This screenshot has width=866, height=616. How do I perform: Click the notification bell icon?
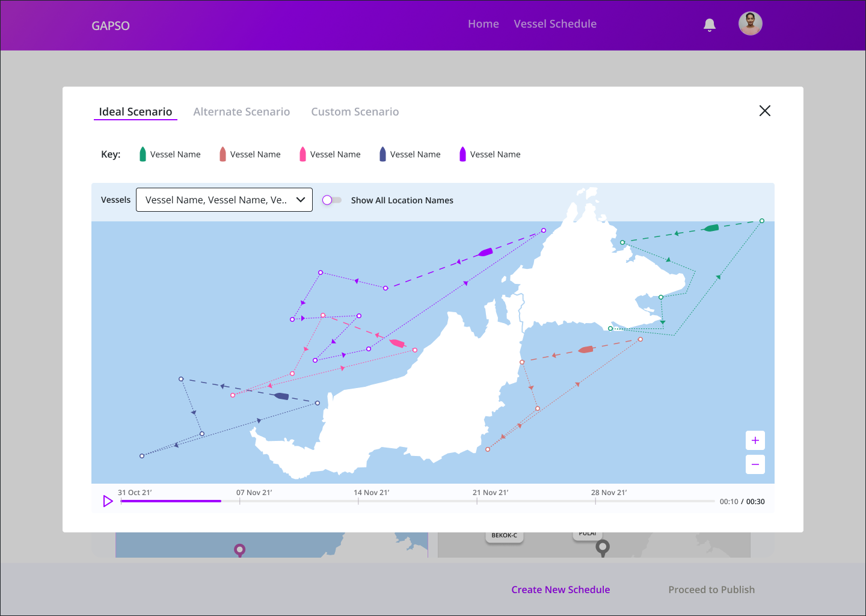(710, 25)
